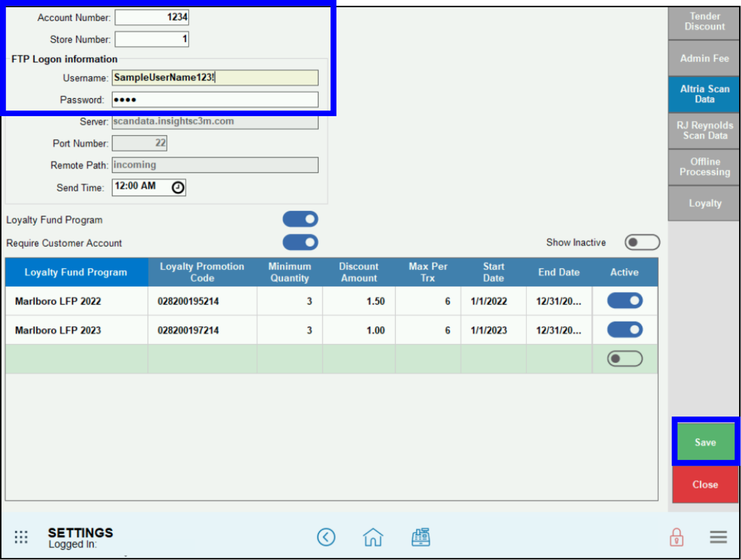Click the Account Number field

coord(152,17)
